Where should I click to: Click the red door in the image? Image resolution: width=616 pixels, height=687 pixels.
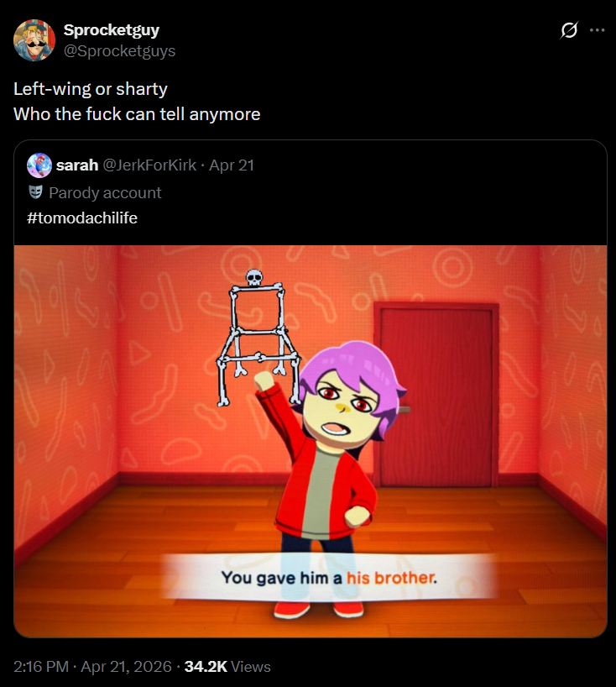pos(436,395)
